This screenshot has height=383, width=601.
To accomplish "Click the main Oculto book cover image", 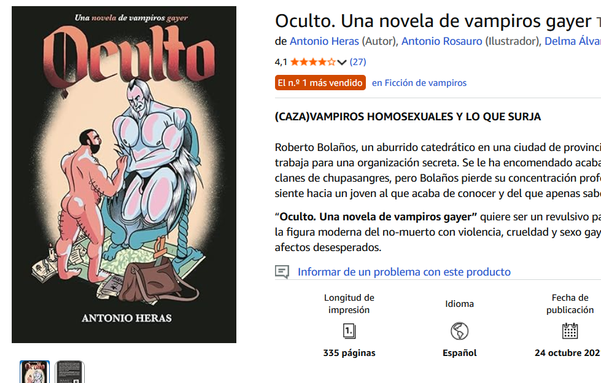I will click(124, 174).
